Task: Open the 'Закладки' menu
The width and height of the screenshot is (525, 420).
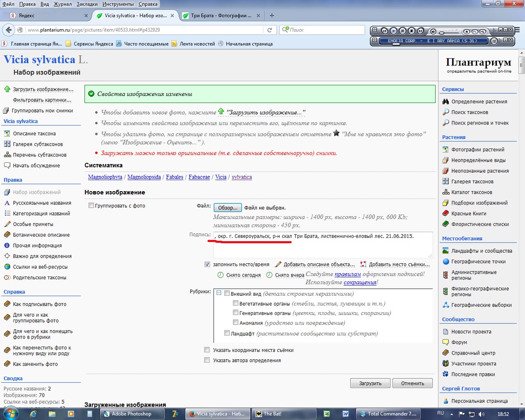Action: click(87, 4)
